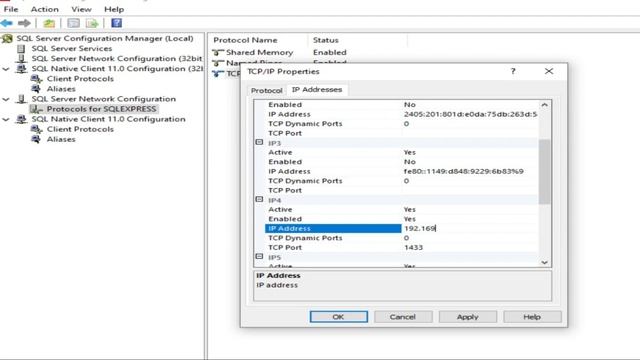Click the IP3 TCP Port row
Image resolution: width=640 pixels, height=360 pixels.
[402, 191]
